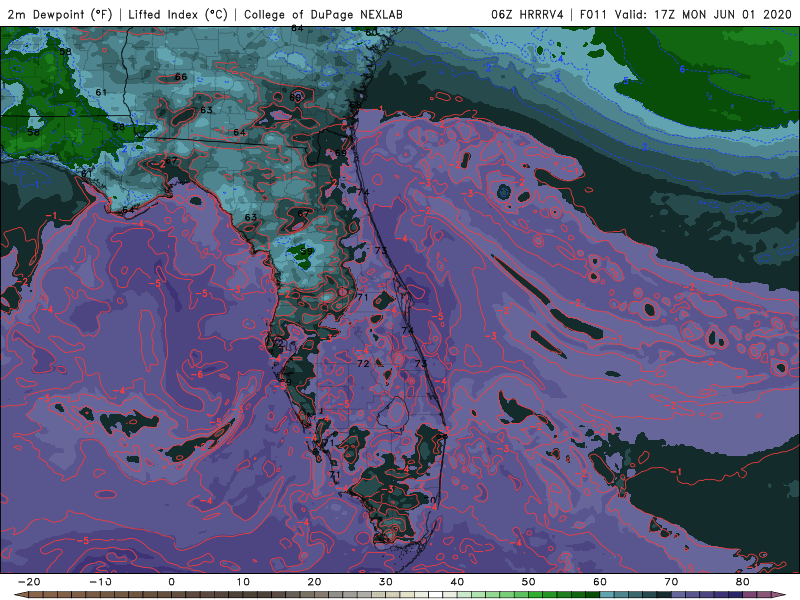
Task: Click the 80 label on the color scale
Action: [743, 582]
